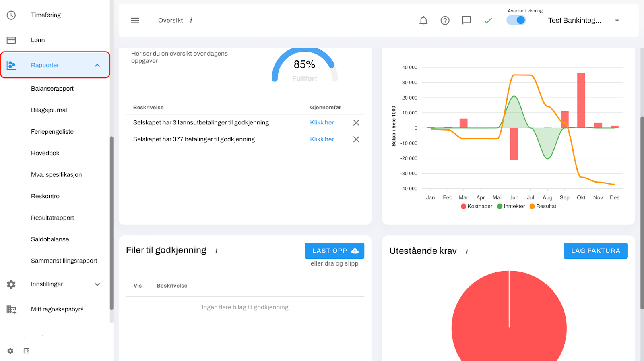Open Saldobalanse report
Image resolution: width=644 pixels, height=361 pixels.
(50, 239)
